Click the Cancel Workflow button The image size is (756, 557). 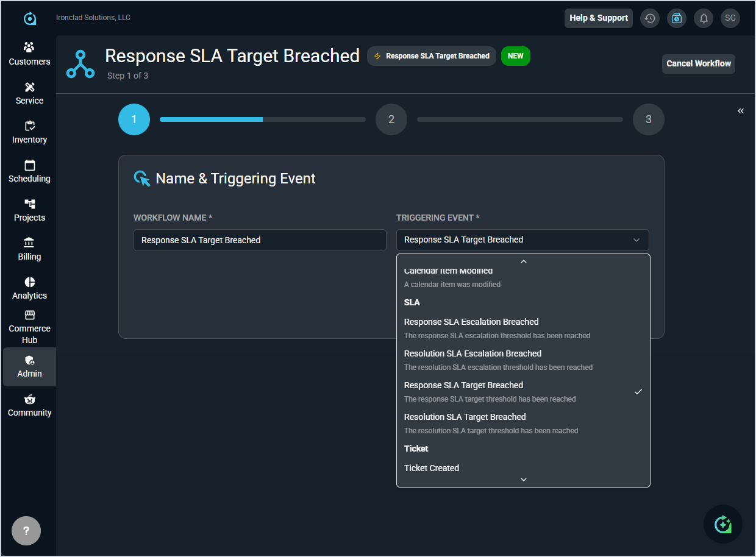[698, 63]
